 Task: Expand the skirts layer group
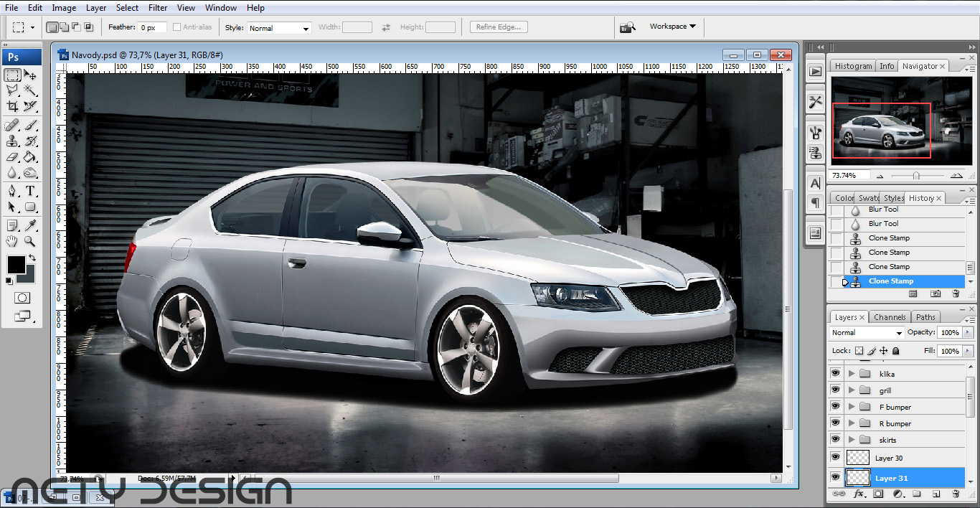852,439
